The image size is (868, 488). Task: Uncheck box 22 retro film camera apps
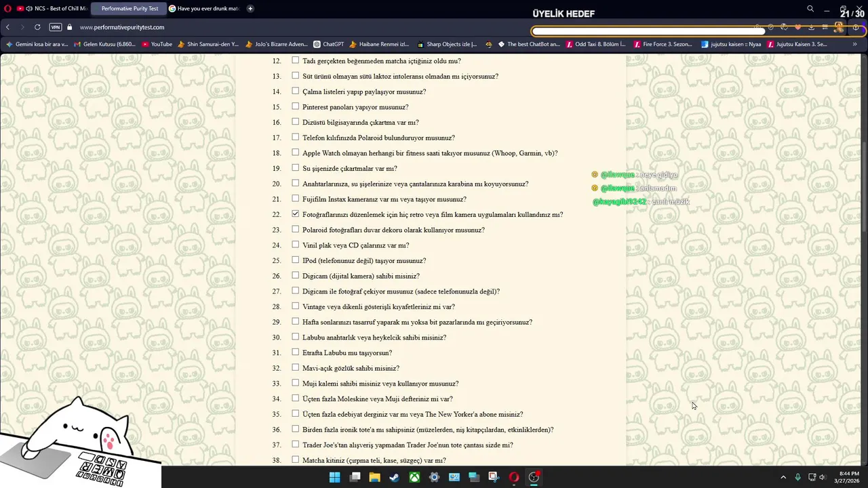pos(295,213)
